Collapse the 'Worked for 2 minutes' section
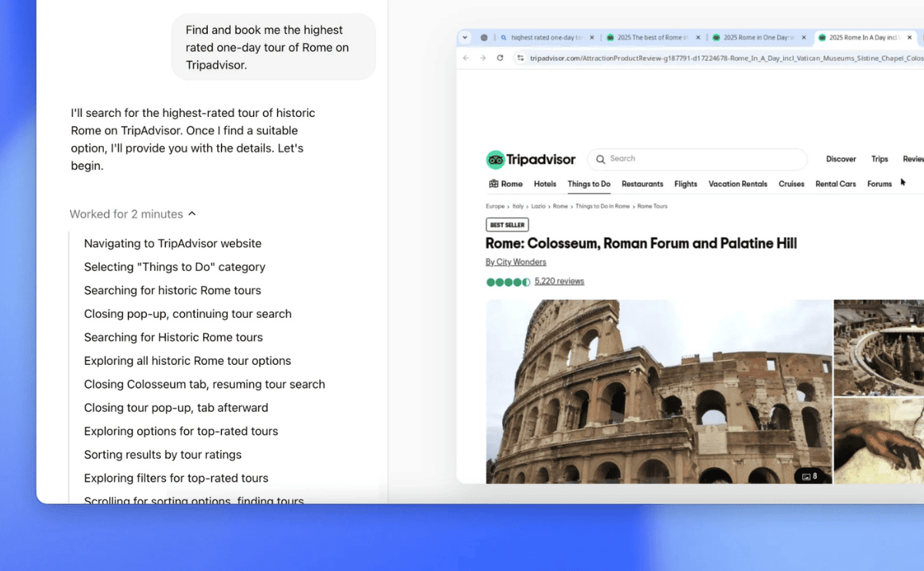 point(132,214)
